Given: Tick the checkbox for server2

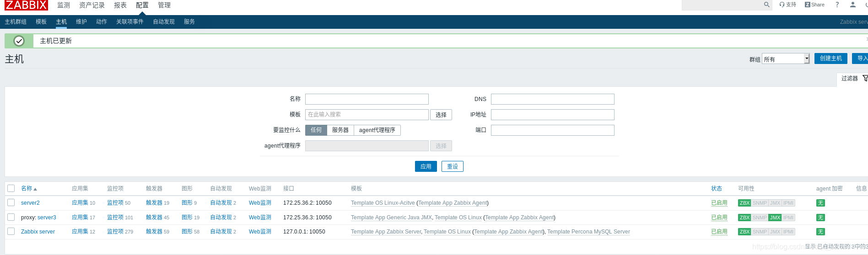Looking at the screenshot, I should pyautogui.click(x=11, y=202).
